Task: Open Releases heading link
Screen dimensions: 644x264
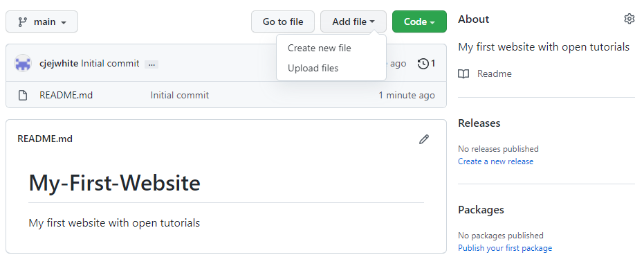Action: tap(479, 123)
